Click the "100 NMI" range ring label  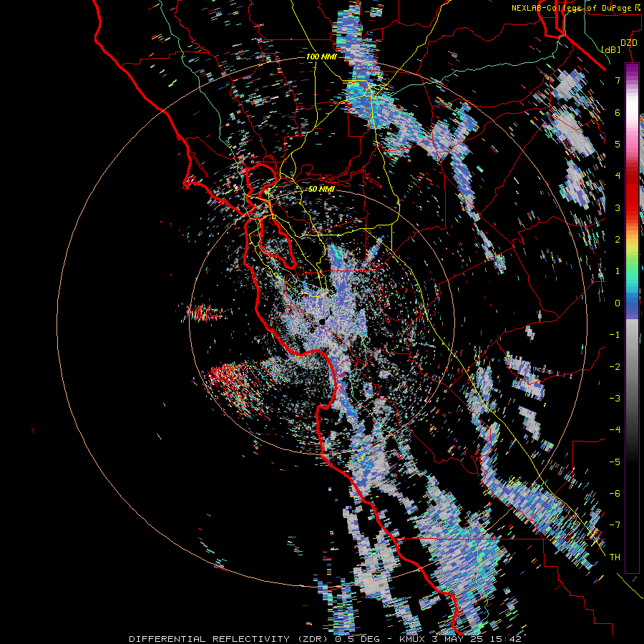321,57
